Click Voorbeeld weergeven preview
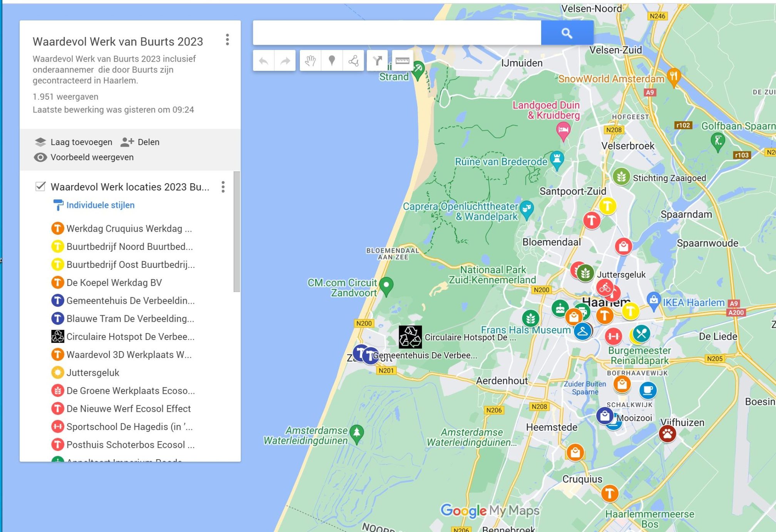Viewport: 776px width, 532px height. tap(84, 157)
